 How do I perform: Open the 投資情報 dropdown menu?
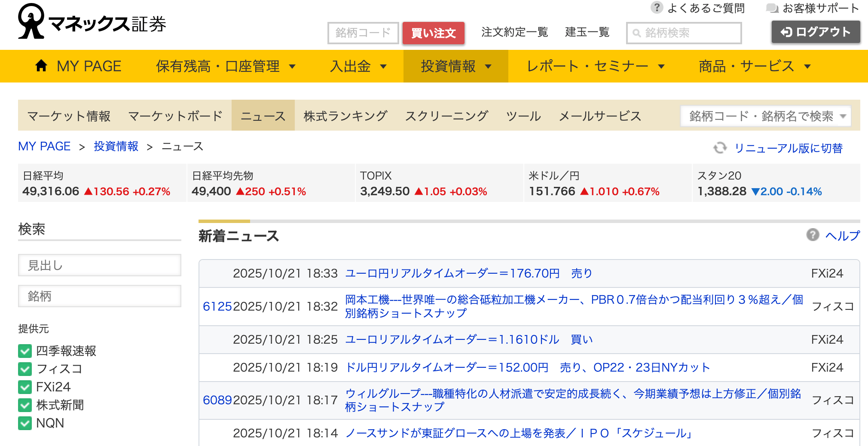click(x=455, y=66)
